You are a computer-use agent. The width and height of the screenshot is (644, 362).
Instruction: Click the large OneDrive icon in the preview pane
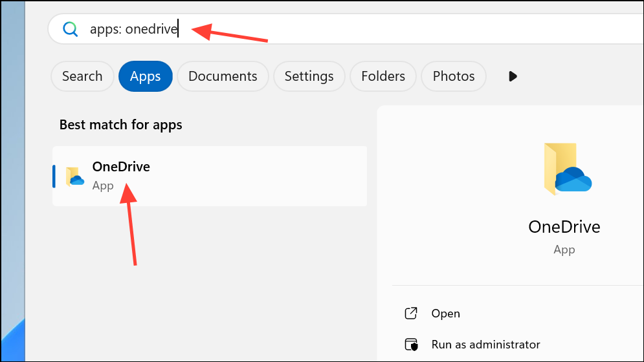(568, 169)
